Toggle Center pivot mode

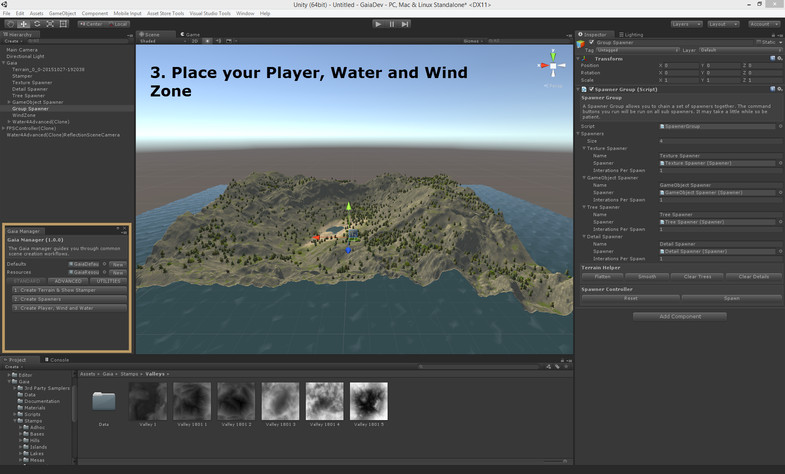[91, 24]
